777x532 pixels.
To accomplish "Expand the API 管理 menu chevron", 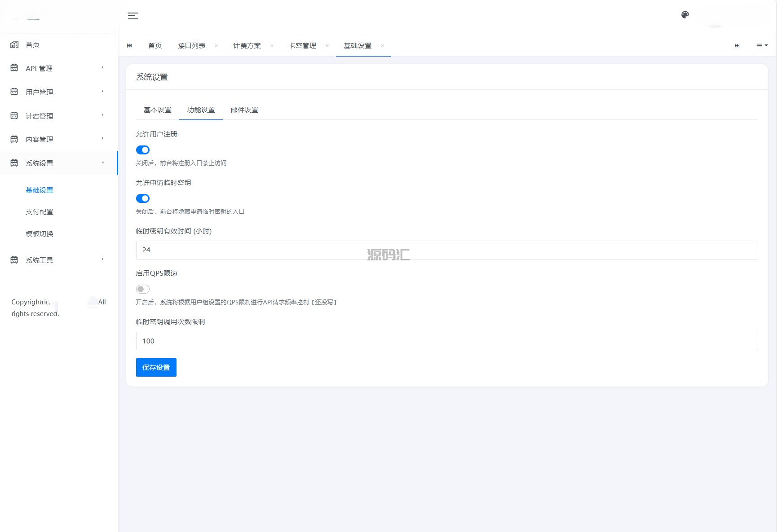I will pyautogui.click(x=102, y=68).
